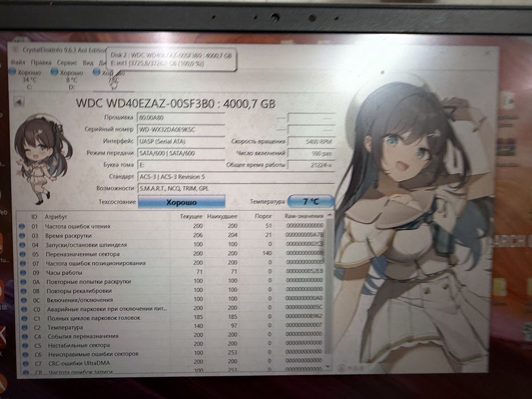The image size is (532, 399).
Task: Select row 'Переназначенные сектора'
Action: pos(171,254)
